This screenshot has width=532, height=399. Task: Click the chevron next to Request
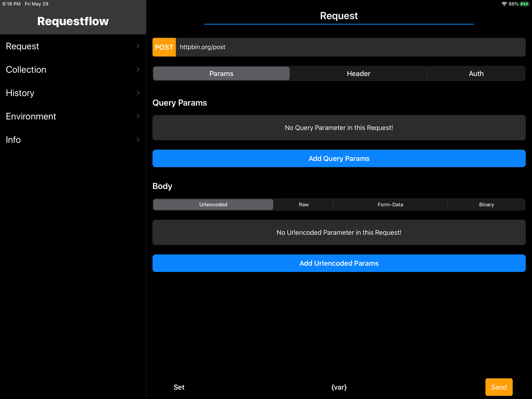pyautogui.click(x=138, y=46)
